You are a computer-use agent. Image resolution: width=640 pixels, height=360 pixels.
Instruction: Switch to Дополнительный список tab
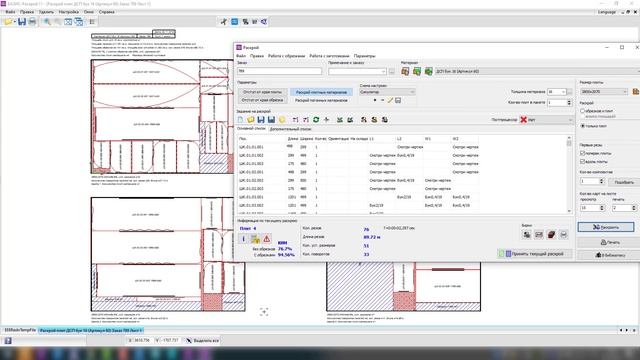coord(290,129)
